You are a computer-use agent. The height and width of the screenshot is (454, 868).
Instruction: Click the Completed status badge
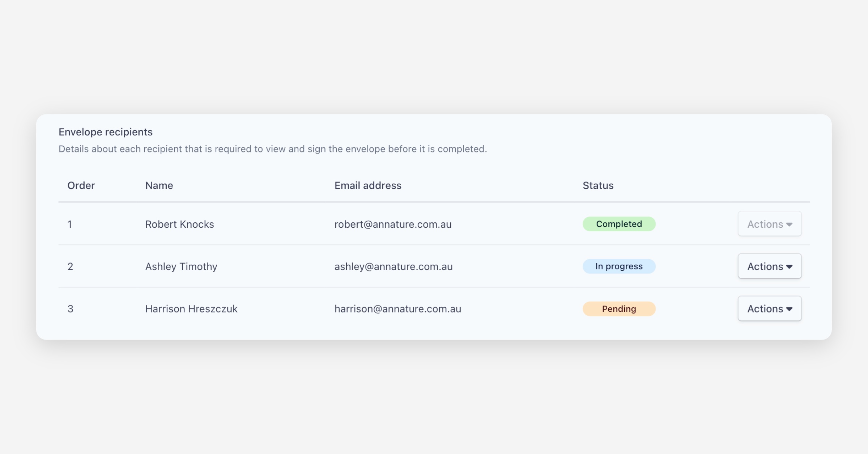(619, 224)
